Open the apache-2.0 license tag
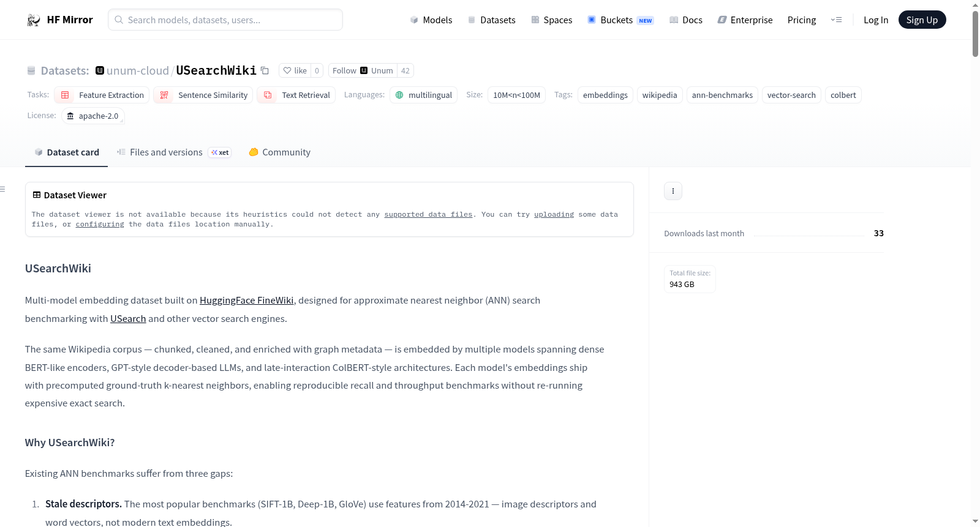The width and height of the screenshot is (980, 527). pos(92,116)
